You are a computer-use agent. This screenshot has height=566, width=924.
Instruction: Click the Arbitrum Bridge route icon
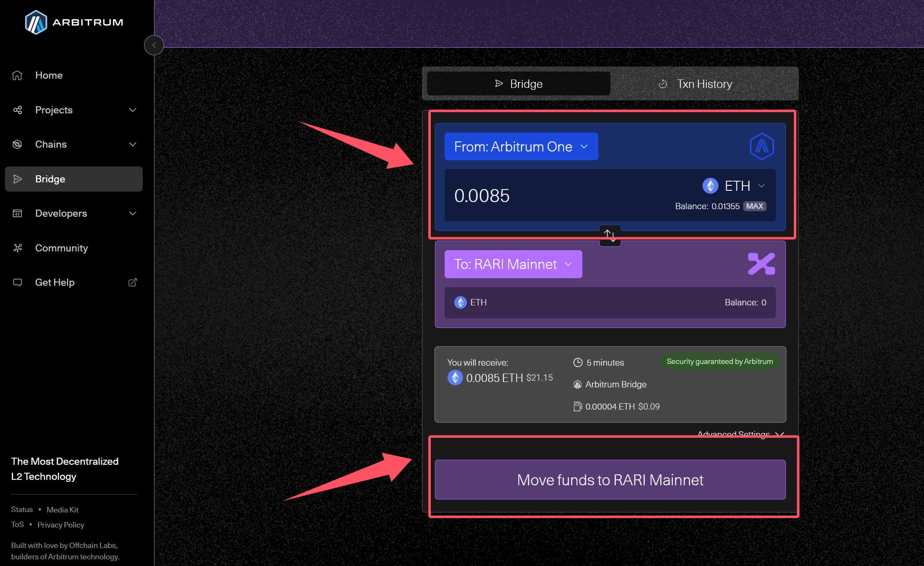(577, 384)
